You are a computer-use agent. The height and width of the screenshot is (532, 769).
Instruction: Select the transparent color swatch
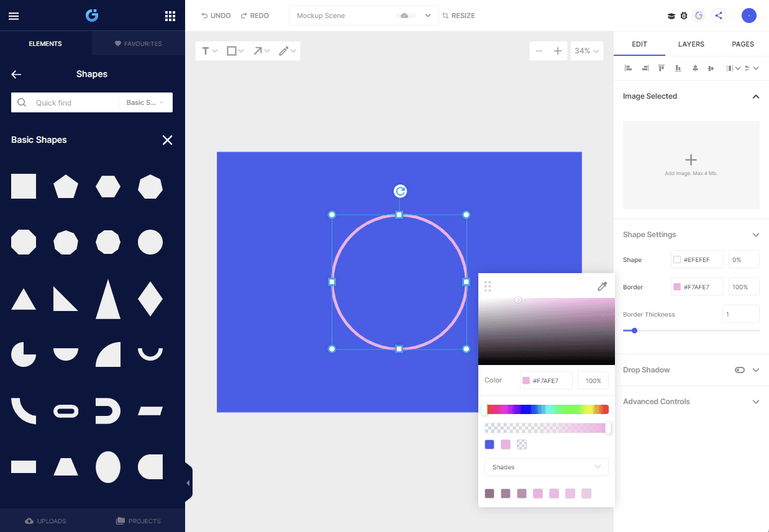tap(522, 444)
